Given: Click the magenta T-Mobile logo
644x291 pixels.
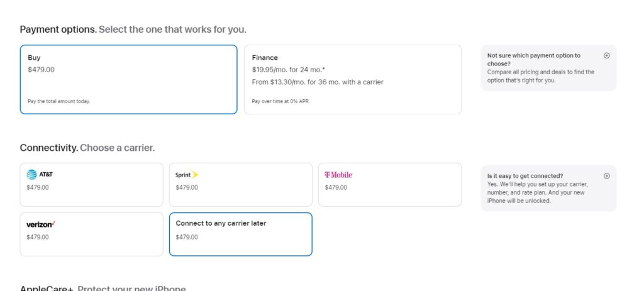Looking at the screenshot, I should coord(338,175).
